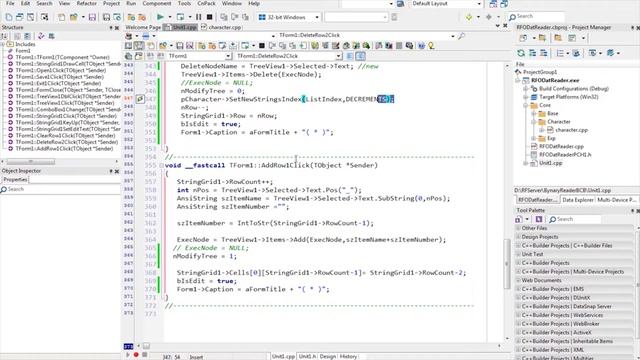The height and width of the screenshot is (360, 640).
Task: Stop program with black square in main toolbar
Action: pyautogui.click(x=209, y=17)
